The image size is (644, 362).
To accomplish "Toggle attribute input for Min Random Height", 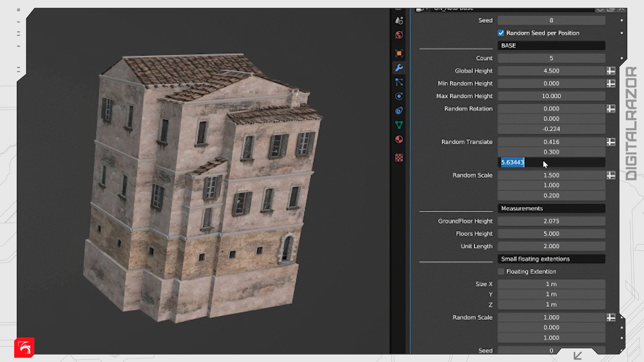I will pos(611,83).
